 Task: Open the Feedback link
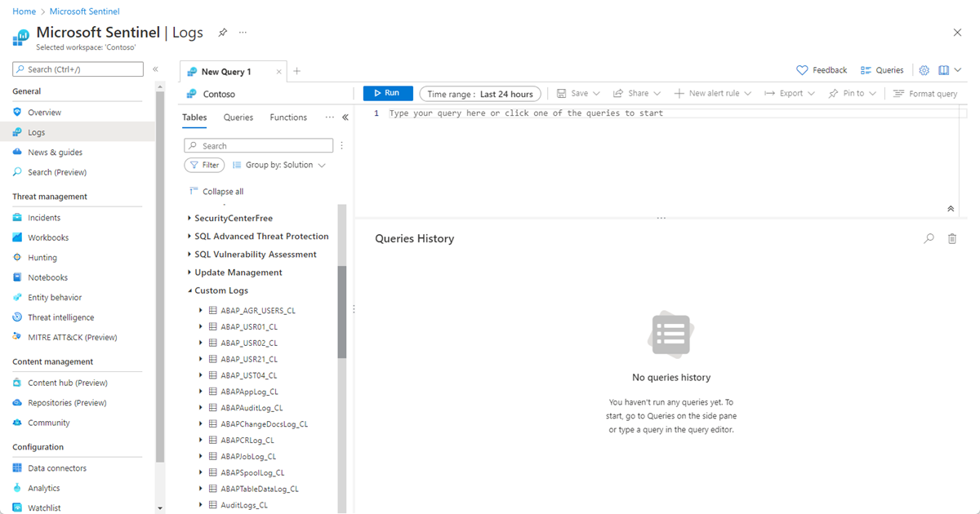click(822, 70)
